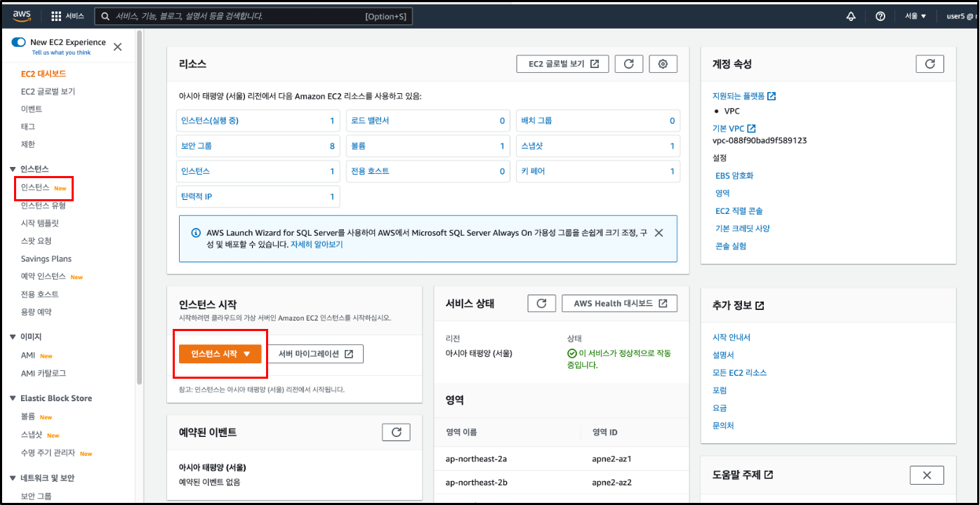
Task: Open 로드 밸런서 resource link
Action: point(370,121)
